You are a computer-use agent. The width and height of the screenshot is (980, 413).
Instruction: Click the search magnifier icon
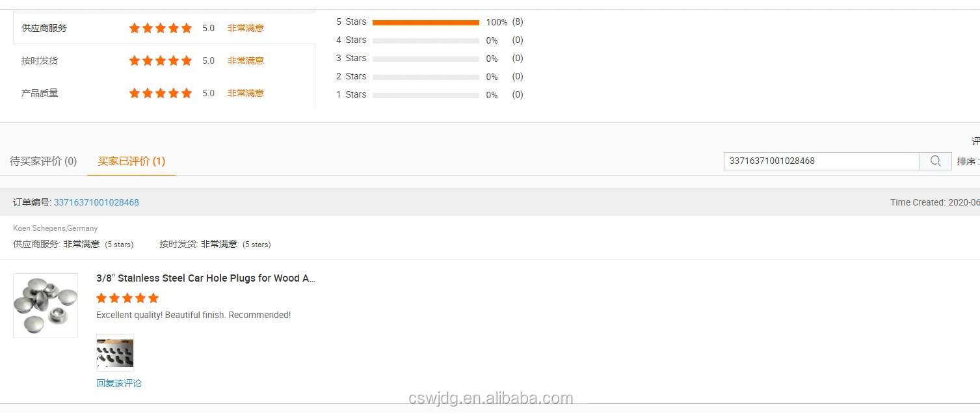(x=935, y=161)
